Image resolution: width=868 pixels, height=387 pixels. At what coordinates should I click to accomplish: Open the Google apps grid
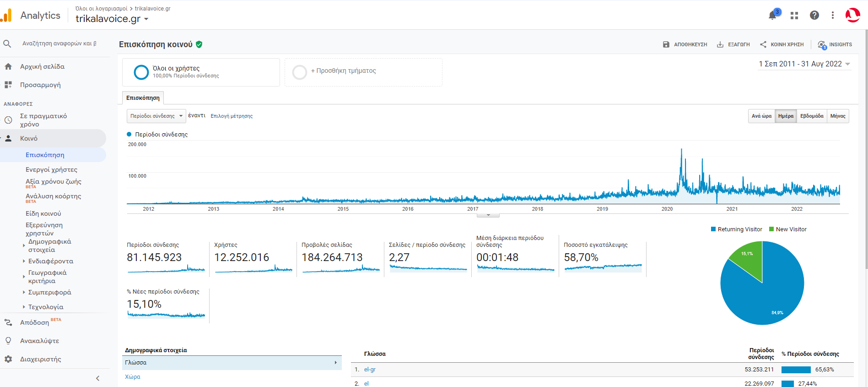794,16
